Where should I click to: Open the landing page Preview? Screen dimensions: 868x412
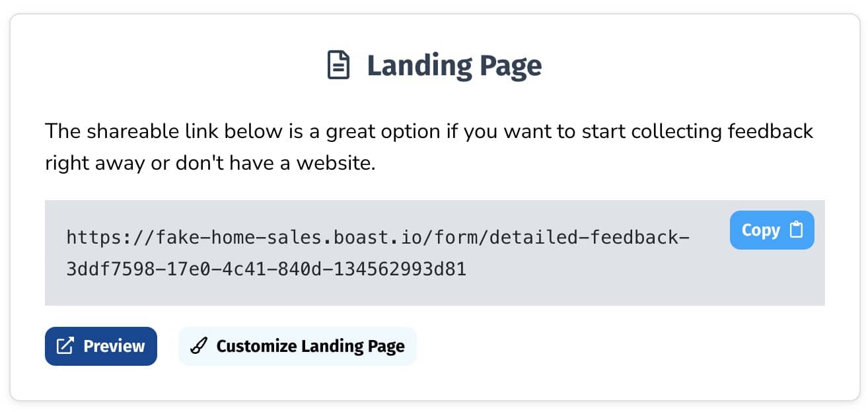click(x=101, y=346)
